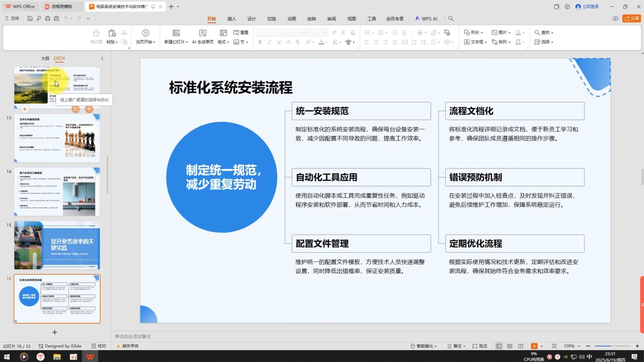Switch to the 动画 ribbon tab
Screen dimensions: 644x362
(x=292, y=19)
